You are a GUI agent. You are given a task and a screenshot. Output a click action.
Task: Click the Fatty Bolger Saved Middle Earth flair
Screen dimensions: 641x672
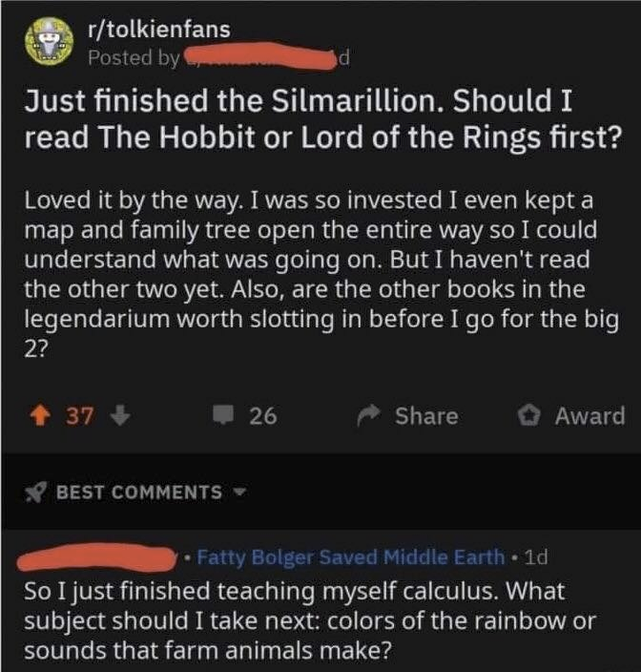[350, 556]
